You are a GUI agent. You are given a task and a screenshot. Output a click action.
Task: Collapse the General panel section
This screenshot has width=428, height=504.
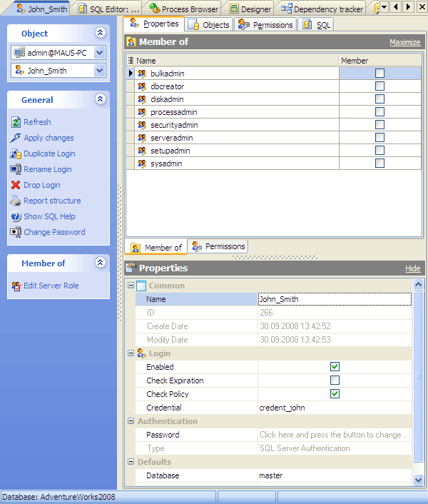coord(100,100)
